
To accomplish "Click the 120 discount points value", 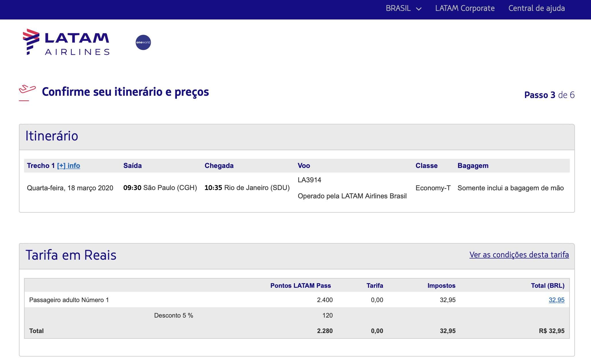I will (328, 316).
